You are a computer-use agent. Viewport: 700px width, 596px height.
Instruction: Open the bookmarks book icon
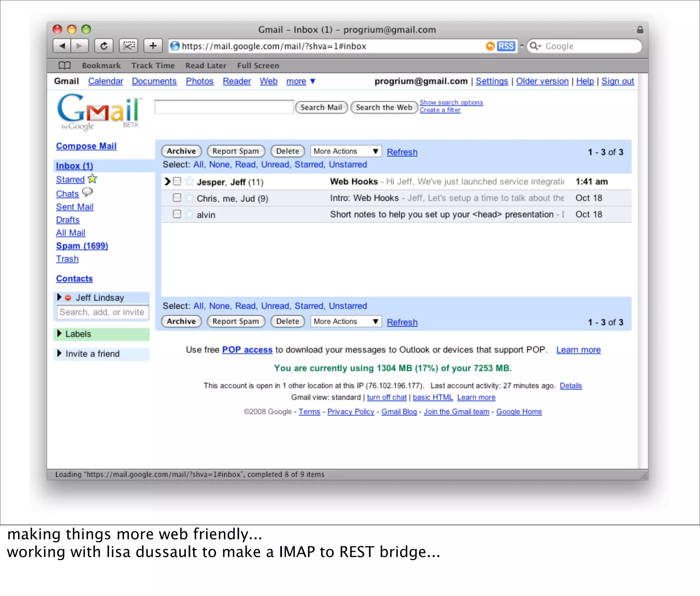tap(65, 65)
